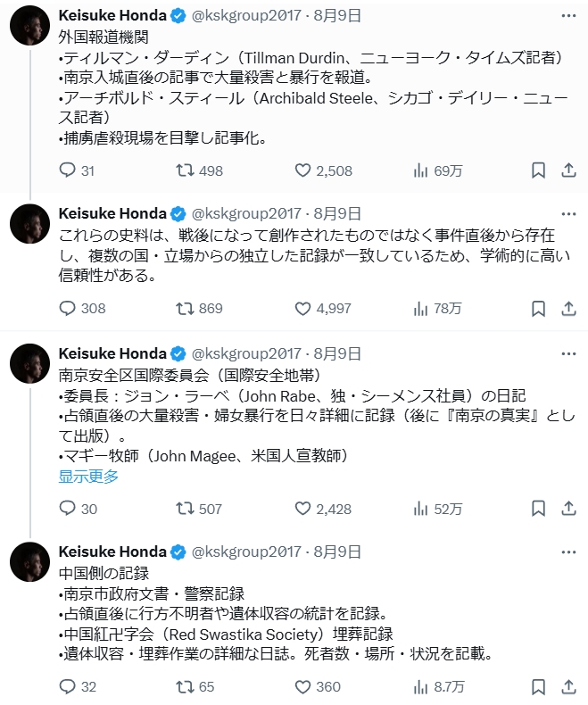View analytics of the 8.7万 views tweet
Image resolution: width=588 pixels, height=705 pixels.
pos(421,686)
